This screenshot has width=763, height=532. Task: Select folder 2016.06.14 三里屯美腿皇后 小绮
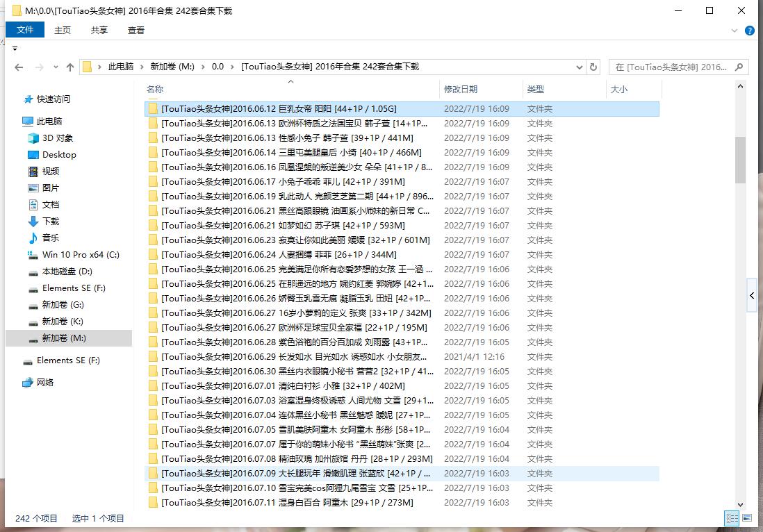click(402, 153)
